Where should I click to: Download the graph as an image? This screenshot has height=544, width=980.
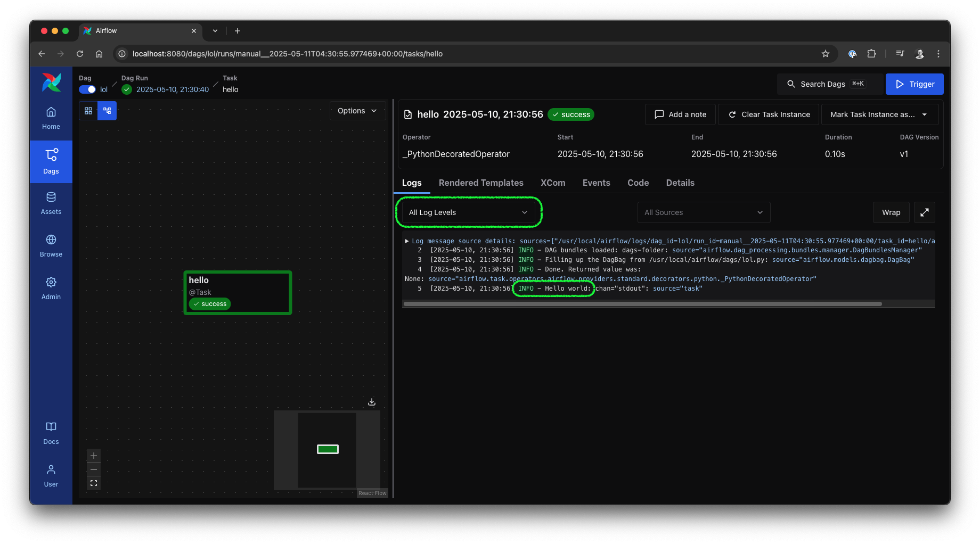[371, 402]
